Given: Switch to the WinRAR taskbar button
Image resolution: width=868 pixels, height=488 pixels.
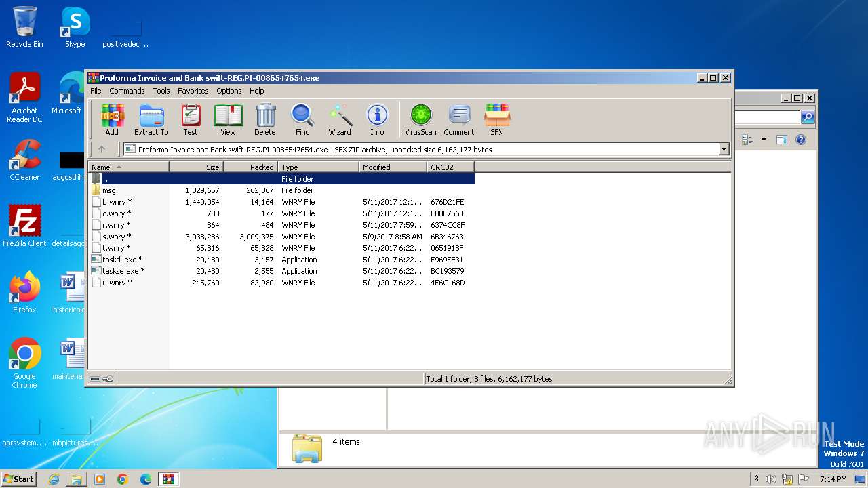Looking at the screenshot, I should tap(169, 479).
